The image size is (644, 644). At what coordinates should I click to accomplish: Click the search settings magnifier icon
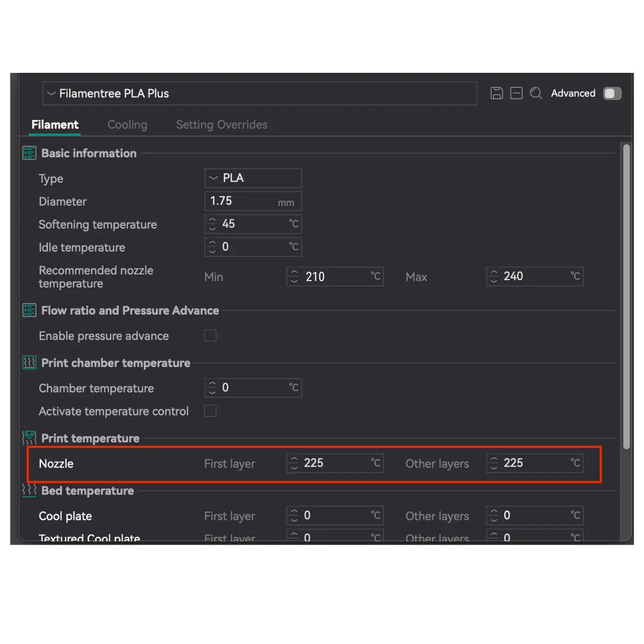click(x=536, y=93)
